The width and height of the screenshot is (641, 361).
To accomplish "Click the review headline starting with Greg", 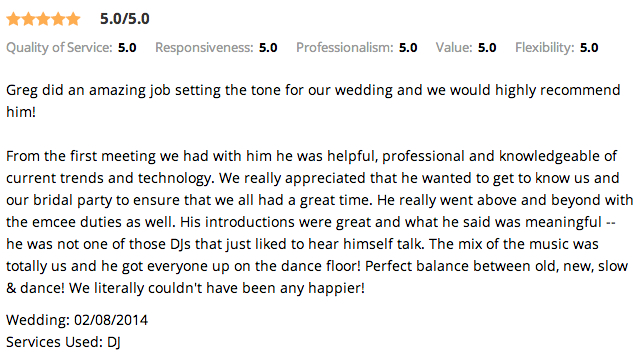I will point(314,101).
